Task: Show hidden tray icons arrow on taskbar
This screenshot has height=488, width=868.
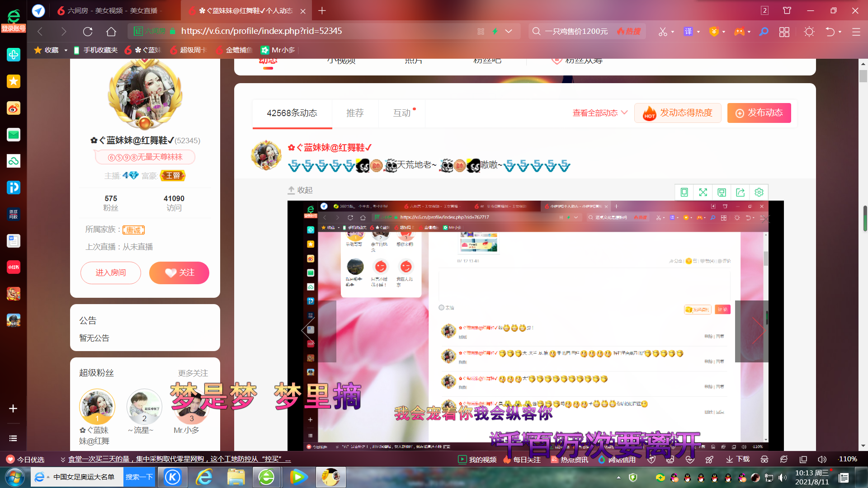Action: point(618,478)
